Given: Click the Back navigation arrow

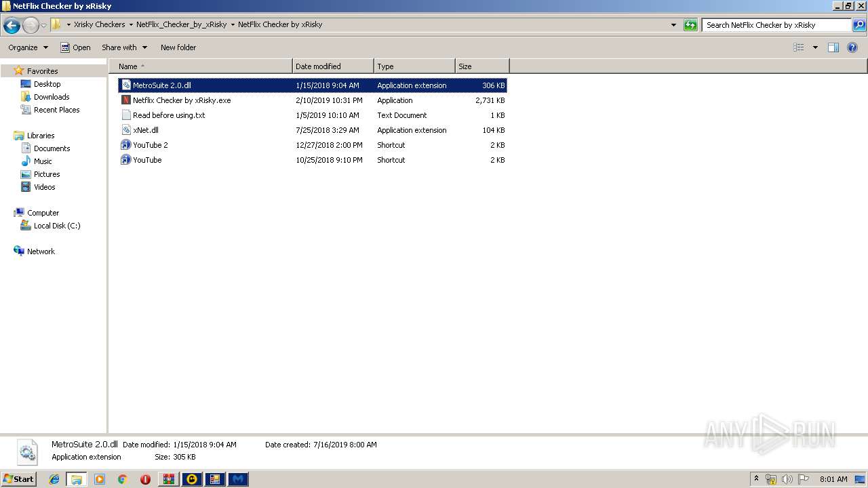Looking at the screenshot, I should point(12,25).
